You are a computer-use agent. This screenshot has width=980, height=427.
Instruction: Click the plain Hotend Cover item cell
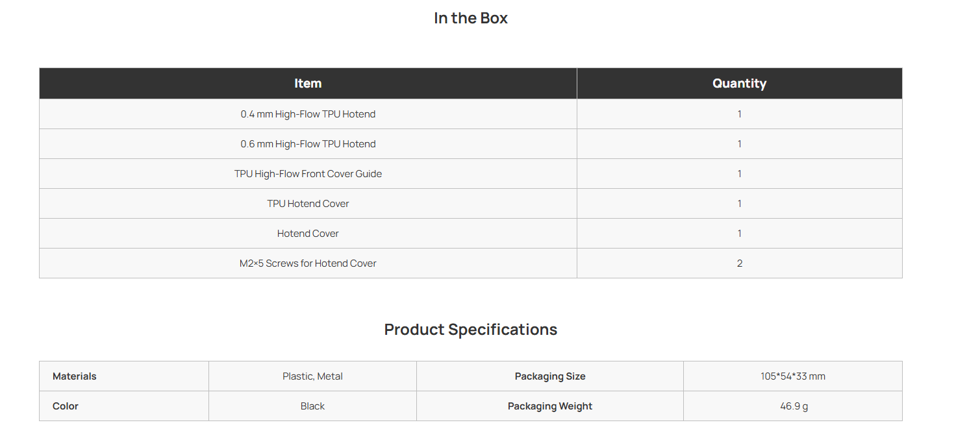308,233
